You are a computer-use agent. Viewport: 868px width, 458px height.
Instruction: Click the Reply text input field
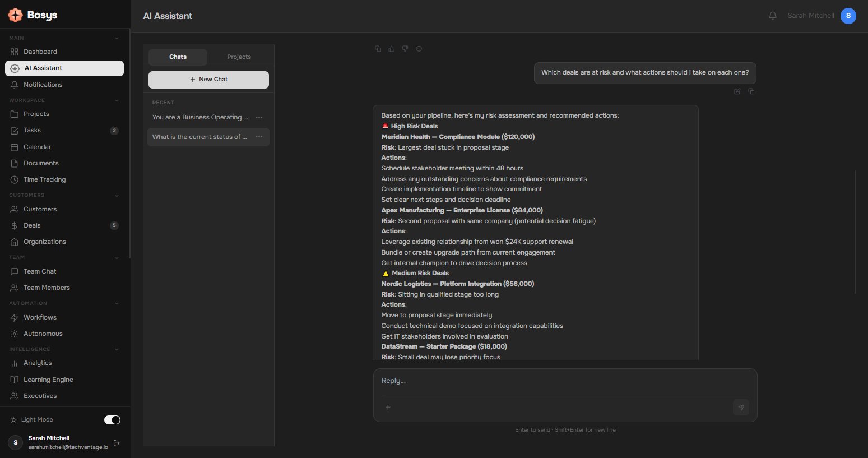coord(565,381)
